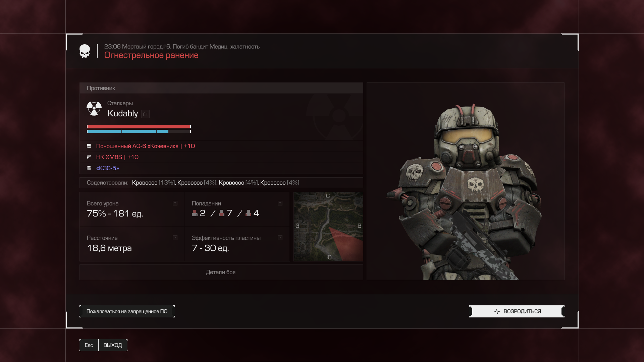Image resolution: width=644 pixels, height=362 pixels.
Task: Click the Содействовали label
Action: [107, 183]
